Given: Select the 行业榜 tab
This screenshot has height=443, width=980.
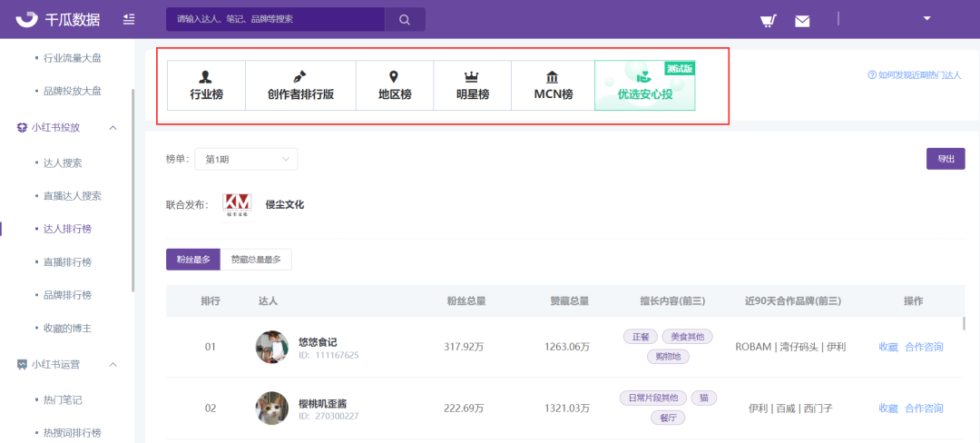Looking at the screenshot, I should click(206, 85).
